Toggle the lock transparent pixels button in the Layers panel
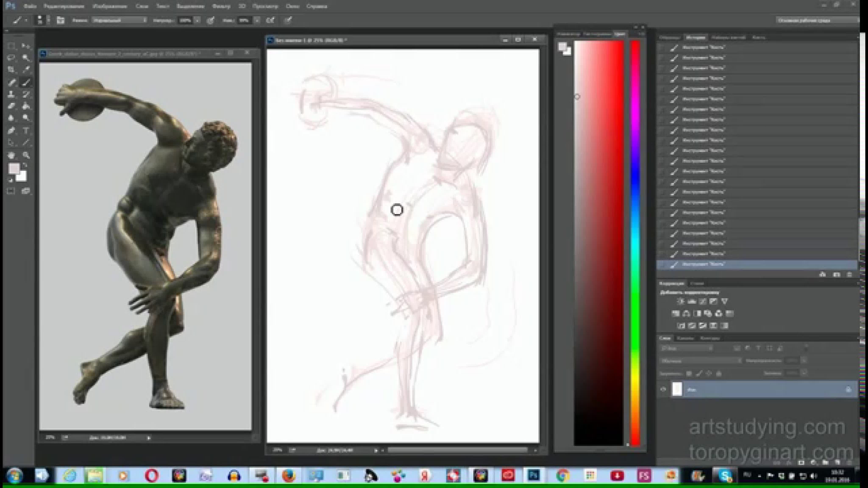The image size is (868, 488). (689, 373)
